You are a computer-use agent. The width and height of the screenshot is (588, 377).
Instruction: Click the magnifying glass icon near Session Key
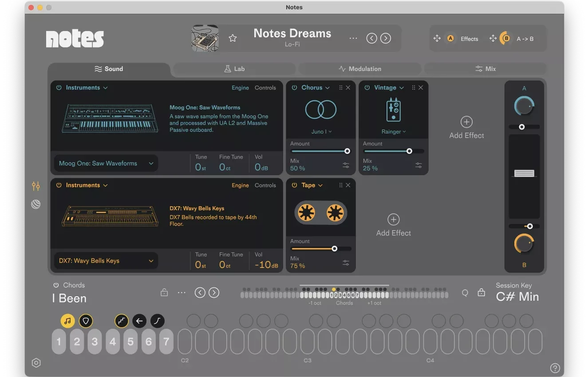click(465, 293)
